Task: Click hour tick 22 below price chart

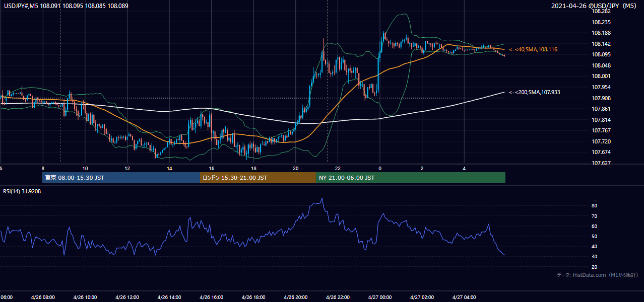Action: coord(338,168)
